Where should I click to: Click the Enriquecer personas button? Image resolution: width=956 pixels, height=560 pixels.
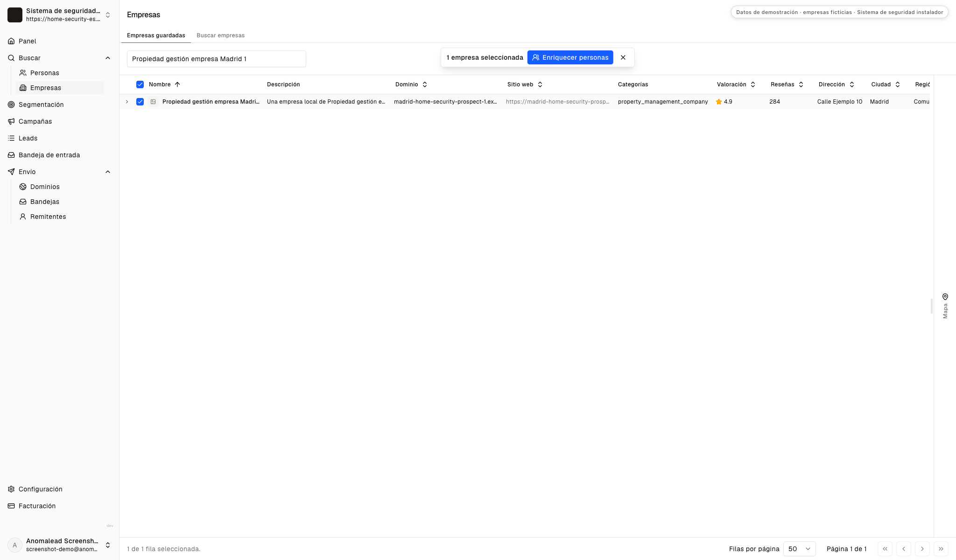click(x=570, y=57)
